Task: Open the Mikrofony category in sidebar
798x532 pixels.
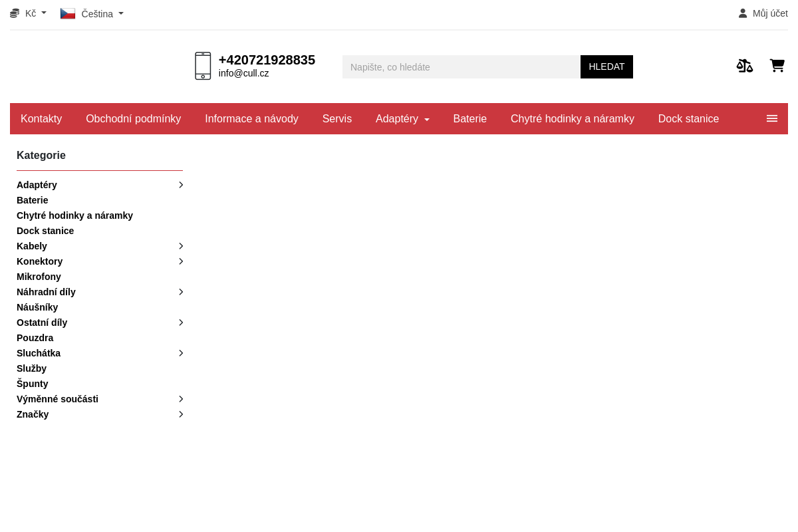Action: point(39,277)
